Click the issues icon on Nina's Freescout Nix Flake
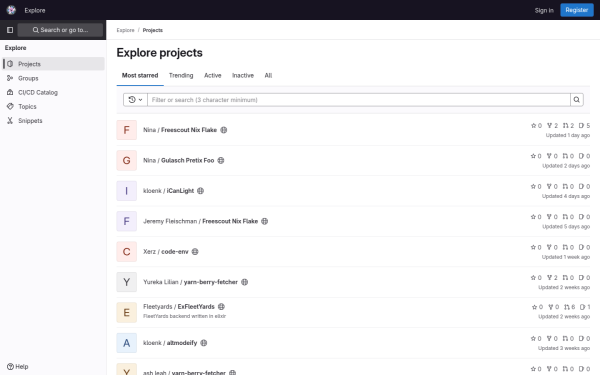 (582, 126)
